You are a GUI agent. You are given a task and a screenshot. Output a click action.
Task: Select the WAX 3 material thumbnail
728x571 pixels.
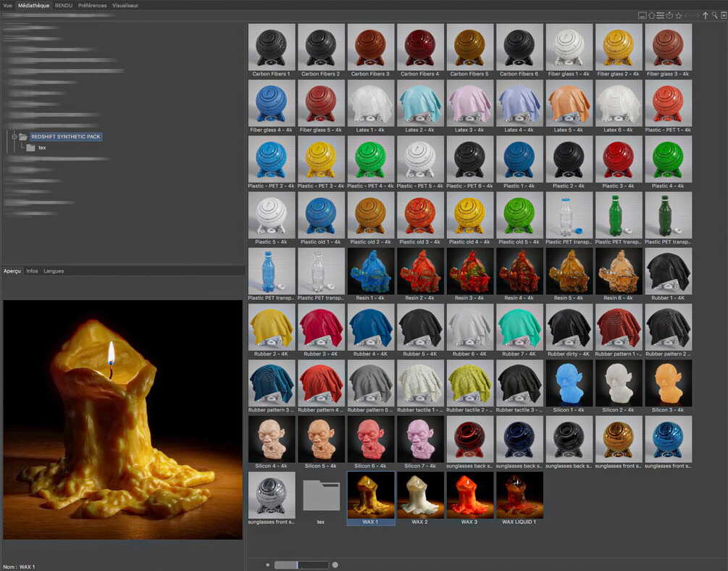[x=470, y=499]
